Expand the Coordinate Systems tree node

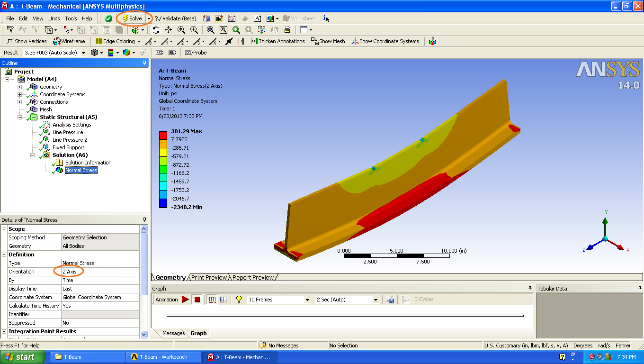pyautogui.click(x=19, y=94)
